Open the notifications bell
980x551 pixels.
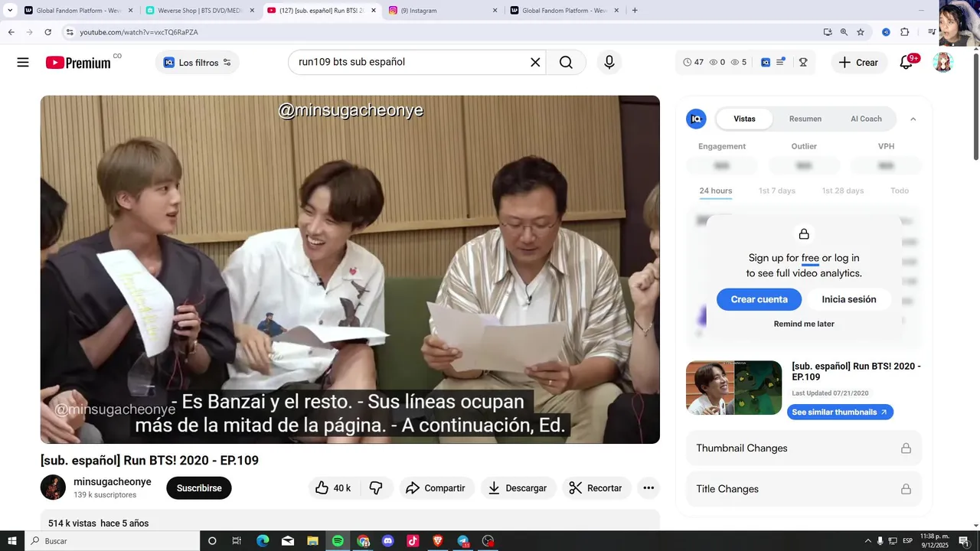(x=906, y=63)
